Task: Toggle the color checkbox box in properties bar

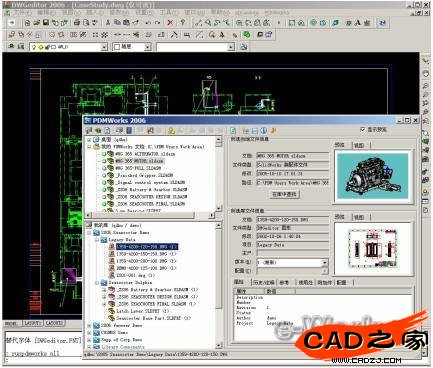Action: click(x=117, y=47)
